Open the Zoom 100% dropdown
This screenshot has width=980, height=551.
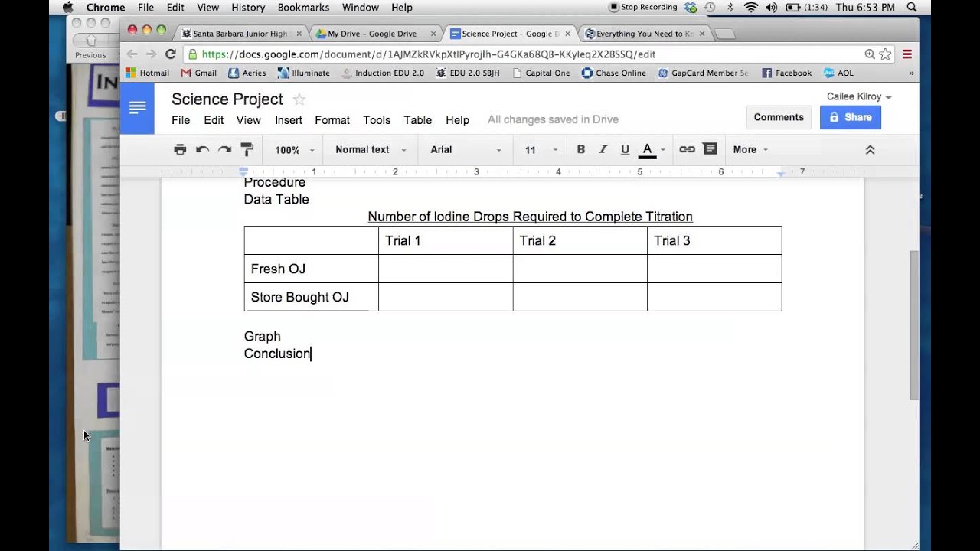[x=294, y=150]
